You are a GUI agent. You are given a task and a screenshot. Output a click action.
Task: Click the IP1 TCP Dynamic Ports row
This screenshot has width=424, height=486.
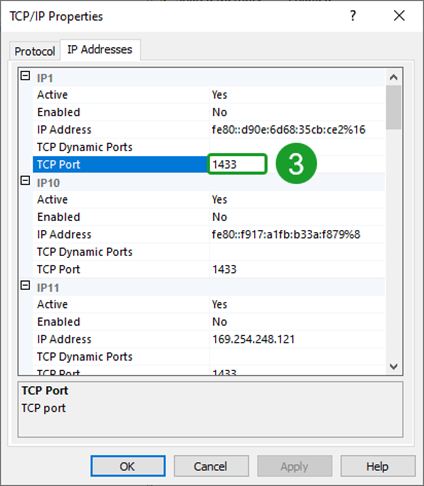tap(209, 147)
